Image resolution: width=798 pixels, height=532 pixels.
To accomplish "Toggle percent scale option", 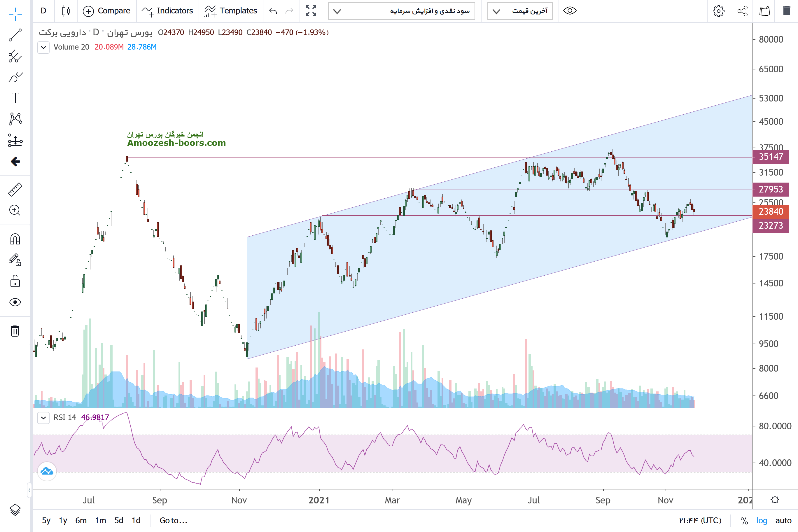I will pos(744,520).
